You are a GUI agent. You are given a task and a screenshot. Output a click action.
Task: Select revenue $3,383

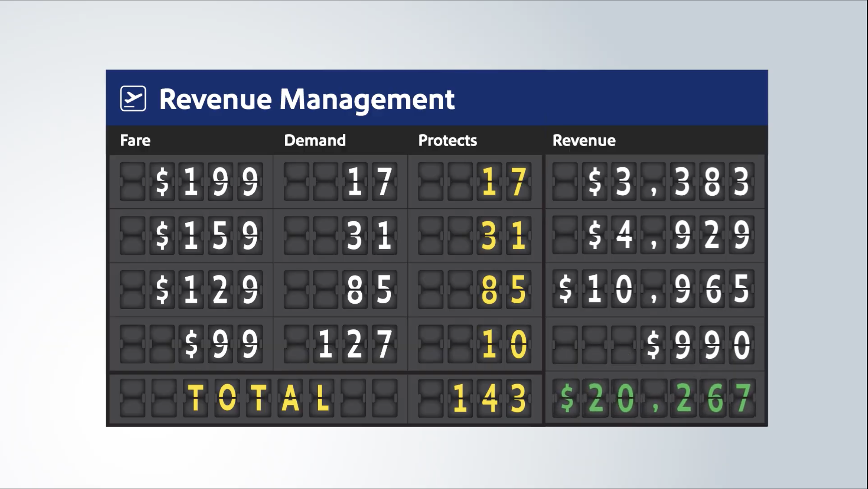pos(668,182)
